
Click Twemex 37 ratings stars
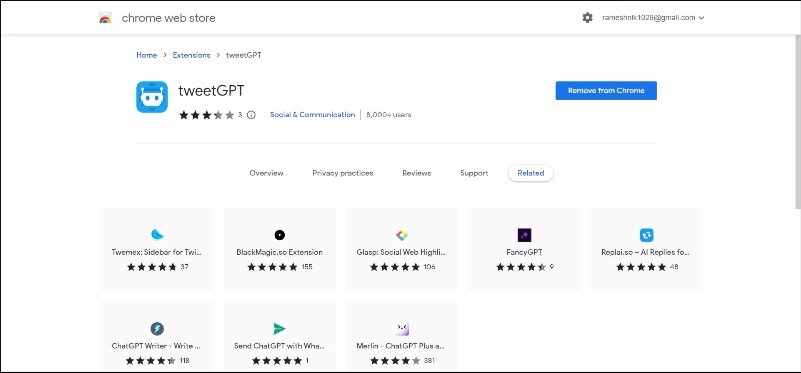tap(152, 267)
